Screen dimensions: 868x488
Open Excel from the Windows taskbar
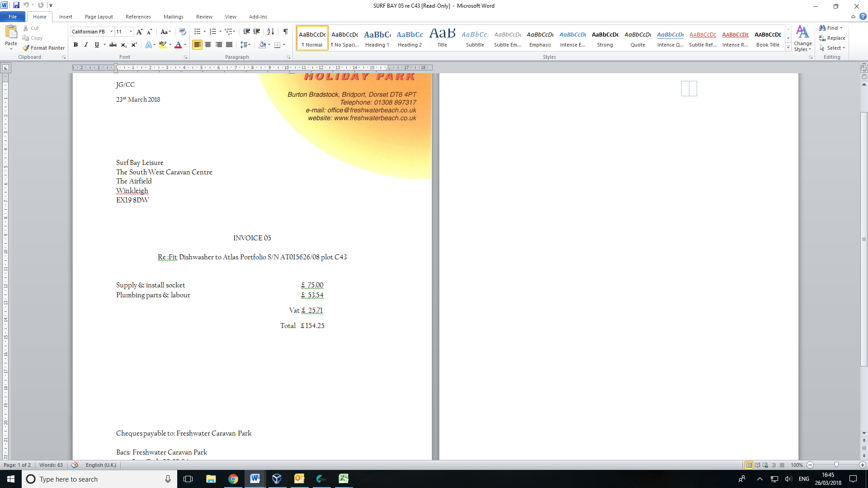[x=344, y=479]
